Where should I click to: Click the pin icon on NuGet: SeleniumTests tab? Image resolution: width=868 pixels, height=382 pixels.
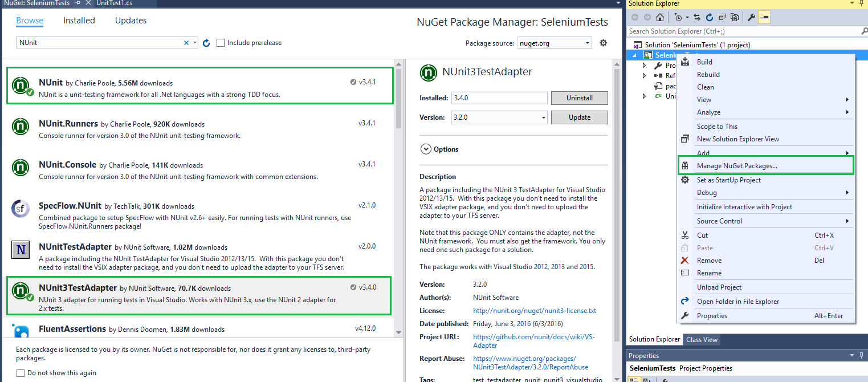point(78,3)
